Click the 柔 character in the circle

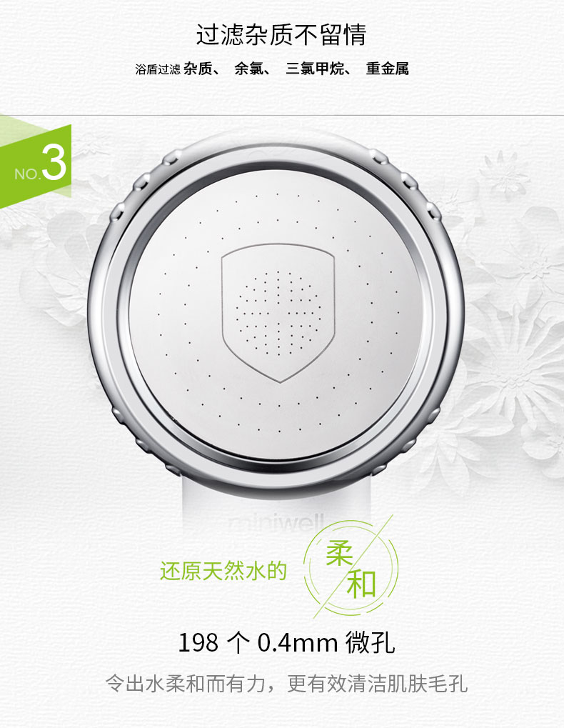pyautogui.click(x=339, y=553)
